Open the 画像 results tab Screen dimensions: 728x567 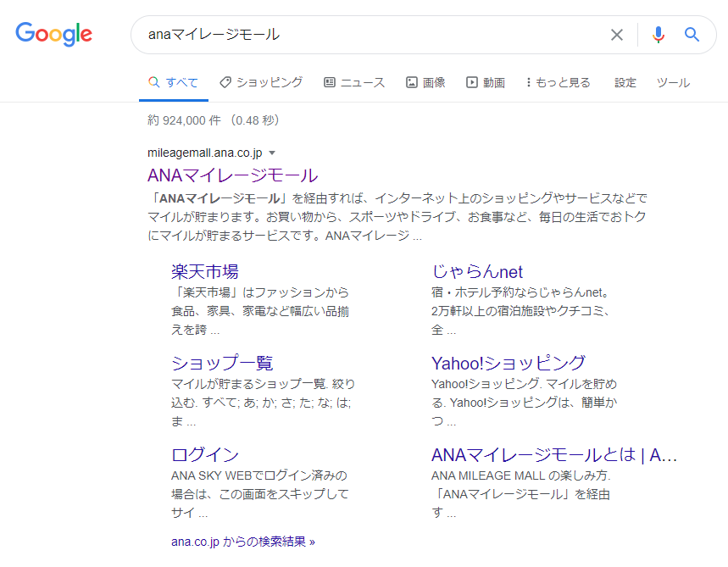click(x=425, y=82)
